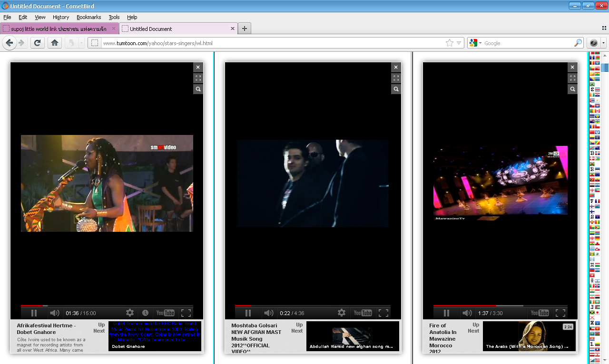
Task: Mute the Fire of Anatolia video
Action: pyautogui.click(x=467, y=313)
